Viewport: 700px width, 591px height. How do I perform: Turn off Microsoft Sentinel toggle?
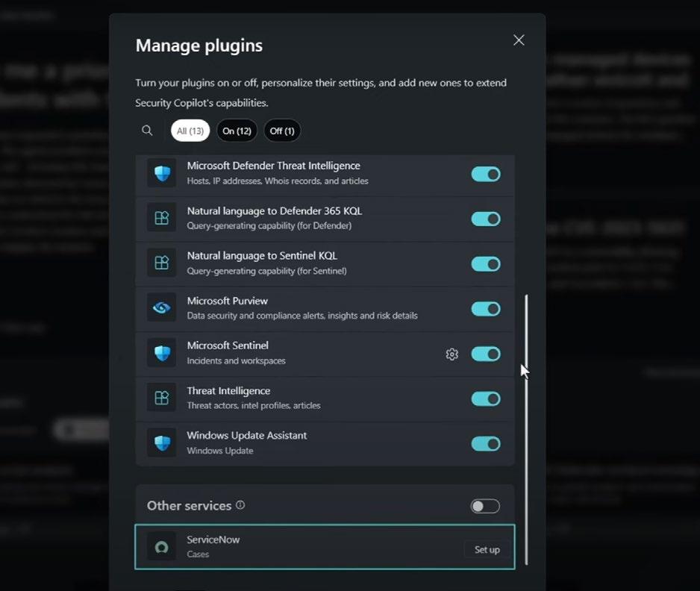(486, 354)
